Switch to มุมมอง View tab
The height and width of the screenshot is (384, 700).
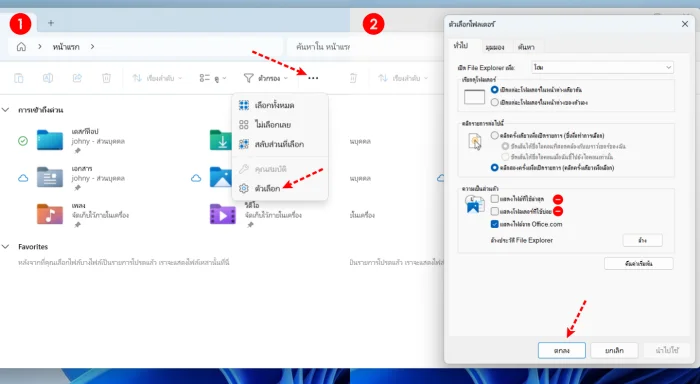pos(495,47)
